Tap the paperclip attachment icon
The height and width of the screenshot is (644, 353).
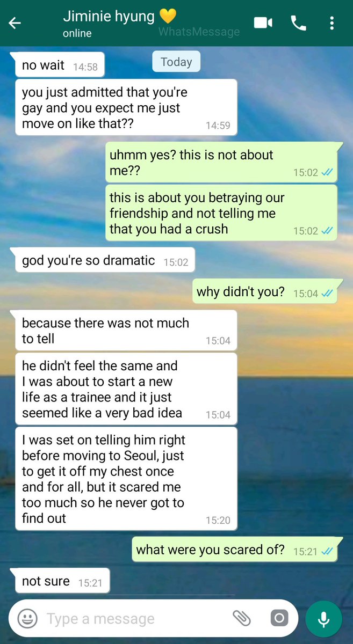tap(242, 618)
